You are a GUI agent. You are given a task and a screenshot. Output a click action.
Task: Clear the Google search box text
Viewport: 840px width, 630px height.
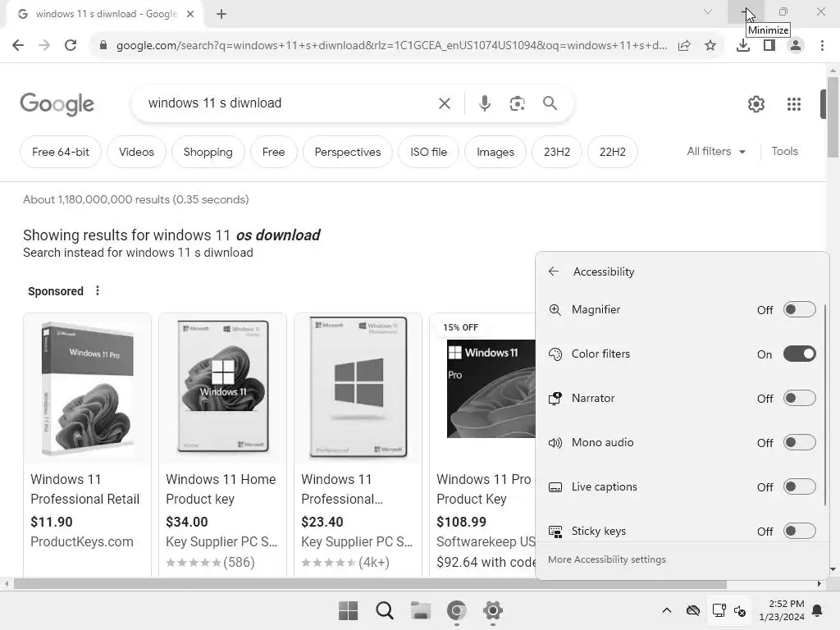pos(445,103)
